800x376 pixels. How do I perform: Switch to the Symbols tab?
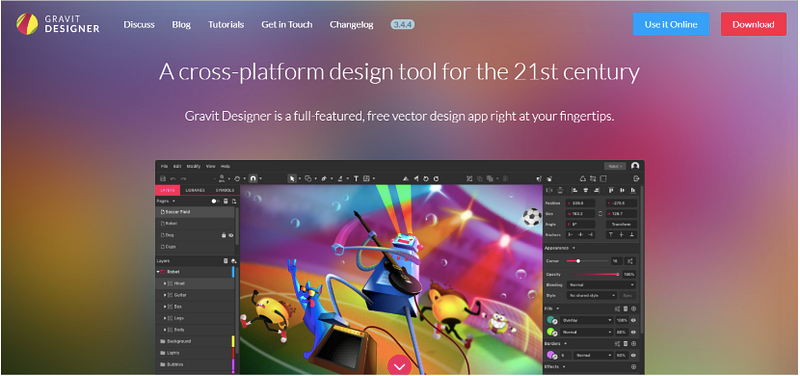[x=225, y=190]
